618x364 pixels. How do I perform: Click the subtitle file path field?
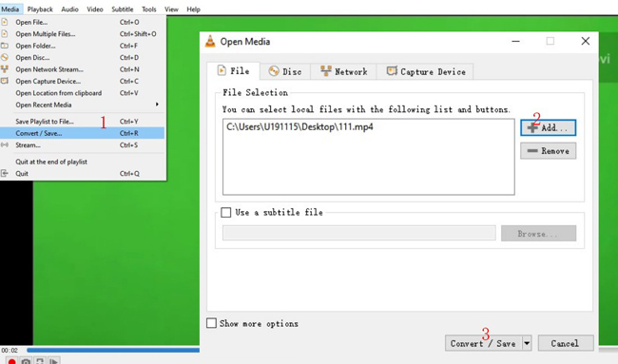coord(359,233)
